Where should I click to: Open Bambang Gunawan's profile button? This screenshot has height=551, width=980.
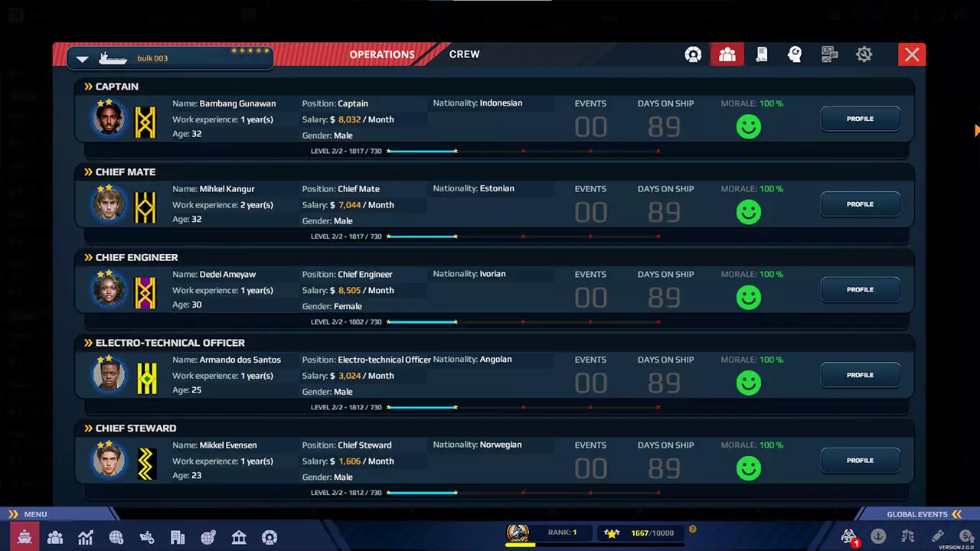860,119
